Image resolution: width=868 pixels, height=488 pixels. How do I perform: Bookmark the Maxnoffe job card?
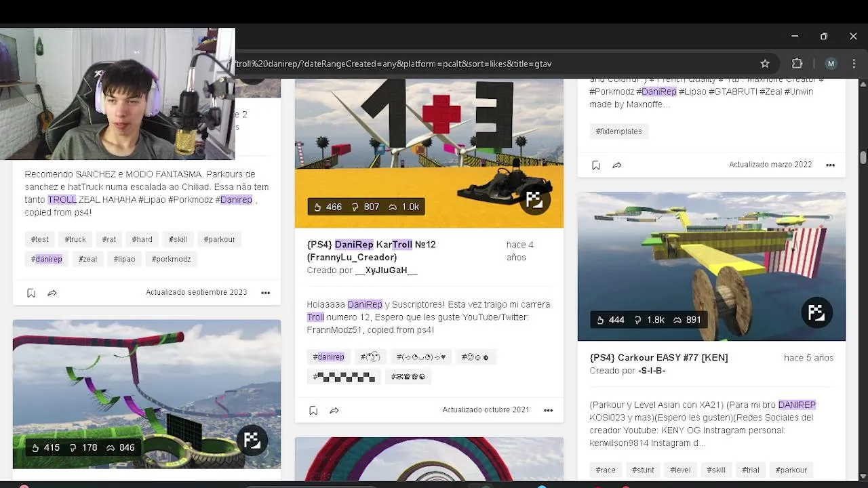pyautogui.click(x=596, y=165)
